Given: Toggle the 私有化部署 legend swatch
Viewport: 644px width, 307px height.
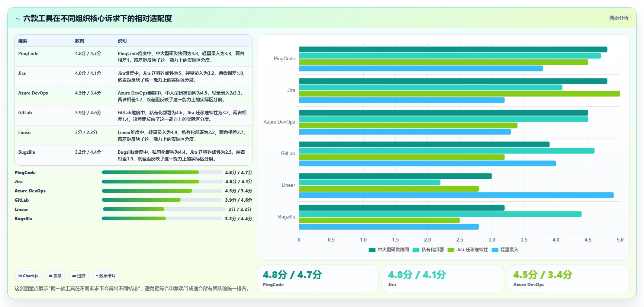Looking at the screenshot, I should pos(416,250).
